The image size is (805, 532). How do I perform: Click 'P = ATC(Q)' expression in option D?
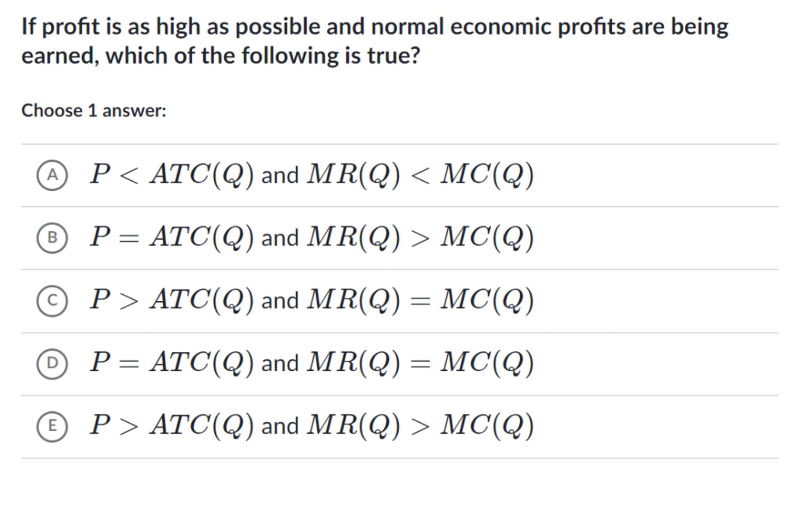(172, 363)
